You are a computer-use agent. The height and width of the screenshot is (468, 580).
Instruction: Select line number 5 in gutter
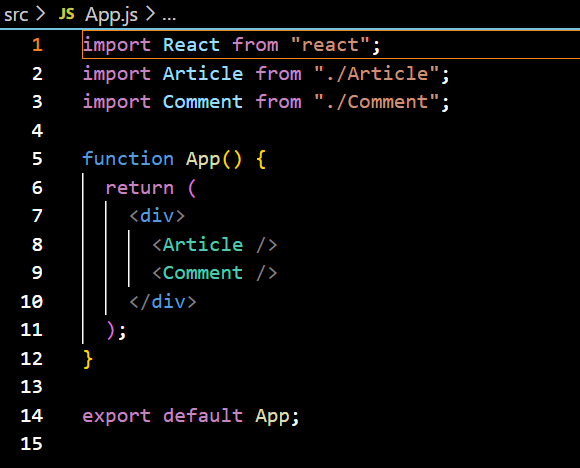tap(37, 159)
